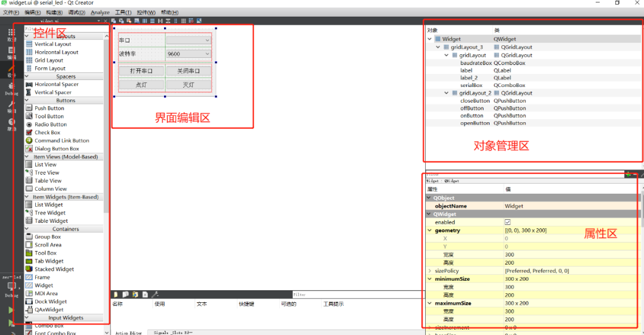Click Edit Tab Order toolbar icon
Viewport: 644px width, 335px height.
137,20
